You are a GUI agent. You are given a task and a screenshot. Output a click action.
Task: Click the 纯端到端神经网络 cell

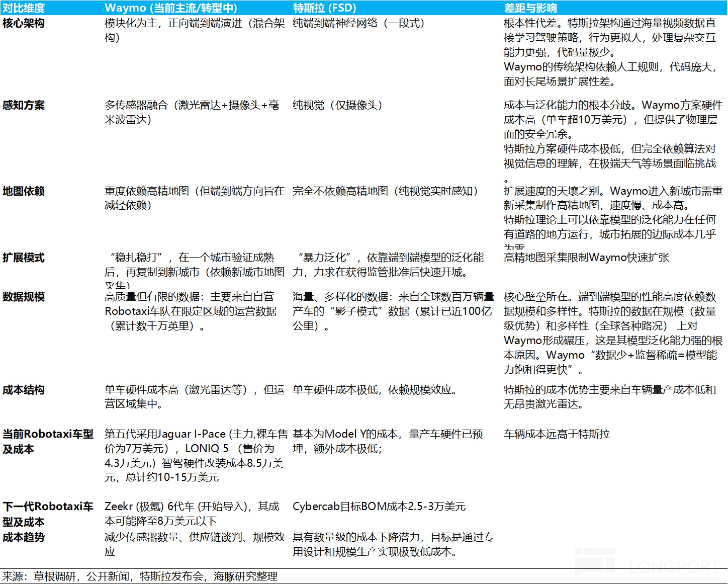(358, 23)
